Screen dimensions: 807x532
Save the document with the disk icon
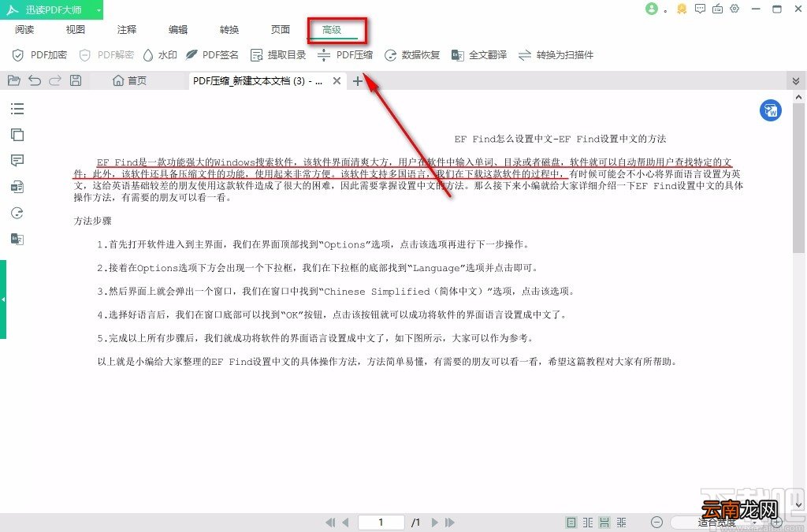(76, 80)
